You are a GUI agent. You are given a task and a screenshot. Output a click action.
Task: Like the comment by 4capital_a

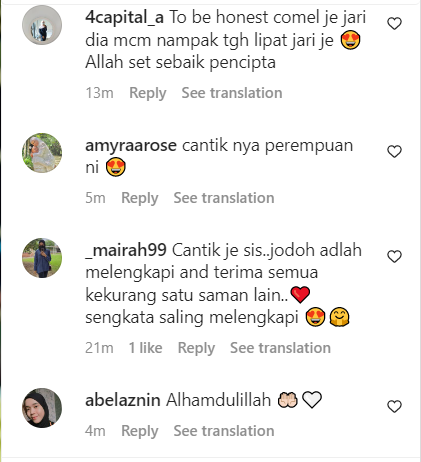point(394,24)
